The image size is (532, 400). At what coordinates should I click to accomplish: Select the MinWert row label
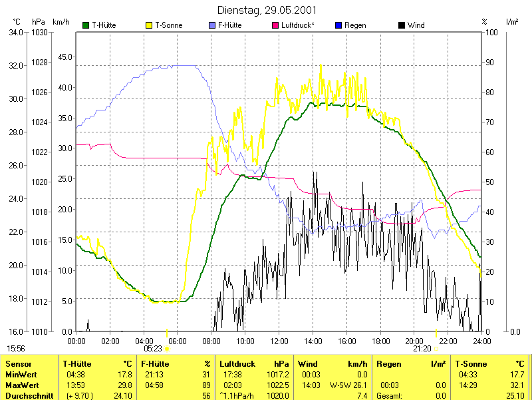[21, 375]
